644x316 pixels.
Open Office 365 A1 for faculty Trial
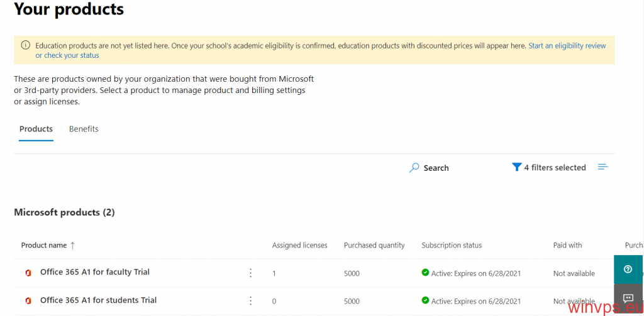click(x=94, y=272)
